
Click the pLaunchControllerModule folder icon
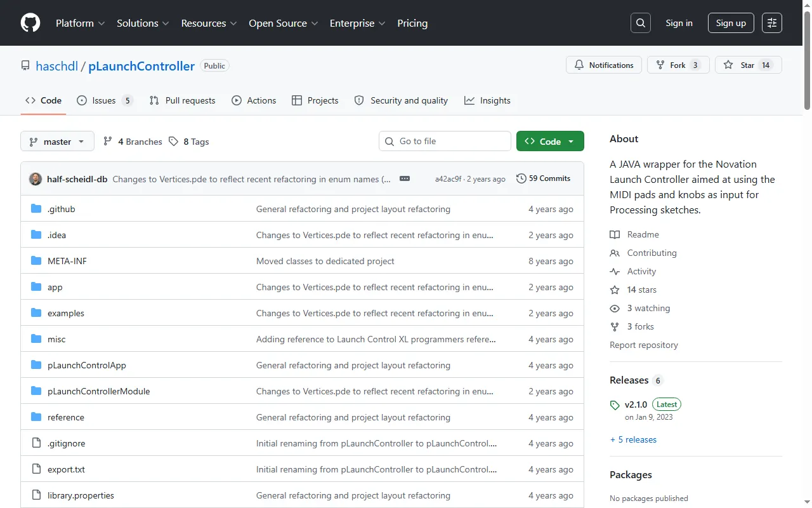36,391
